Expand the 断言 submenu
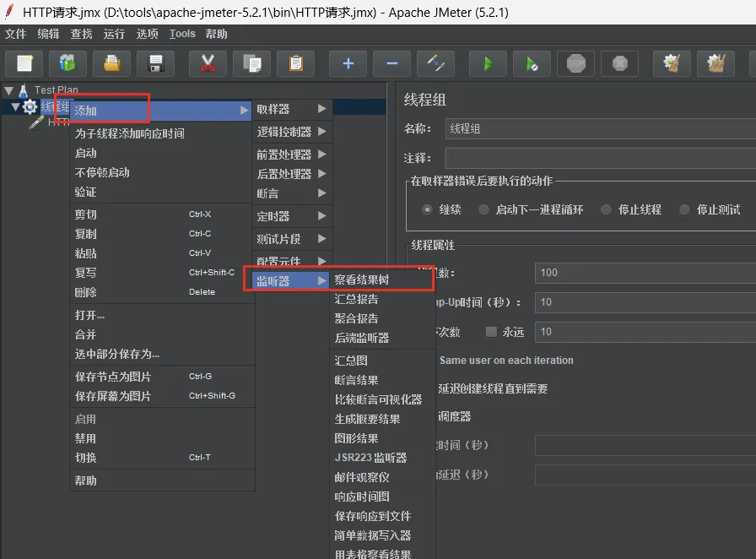 click(292, 193)
